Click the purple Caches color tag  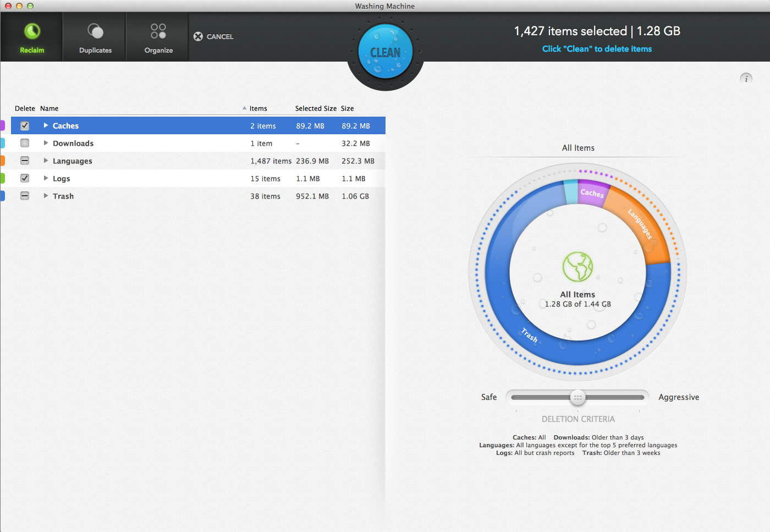click(2, 125)
